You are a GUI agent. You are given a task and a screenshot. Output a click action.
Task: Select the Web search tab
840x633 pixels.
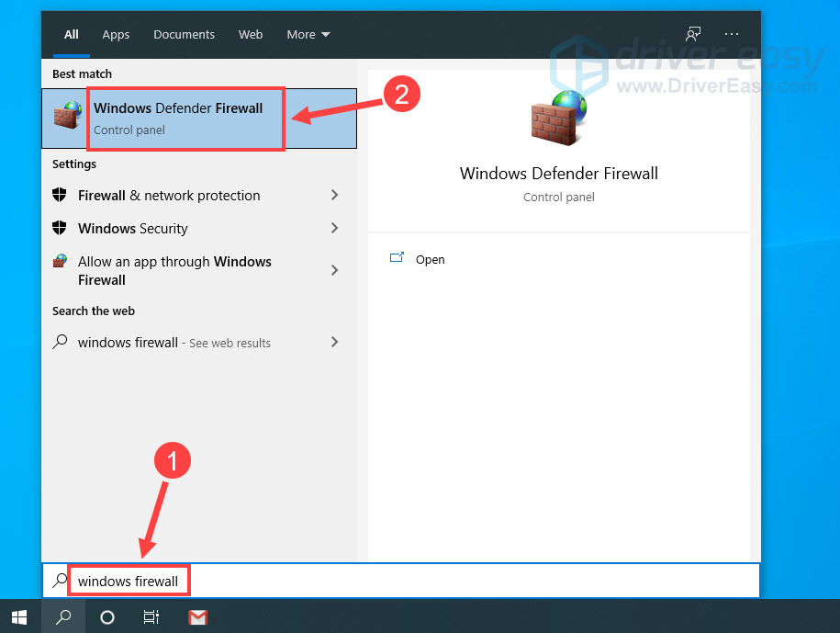(251, 34)
